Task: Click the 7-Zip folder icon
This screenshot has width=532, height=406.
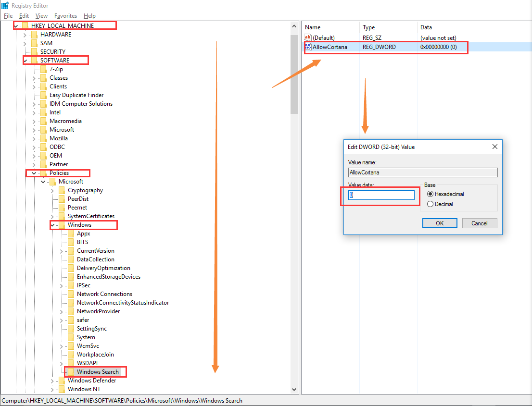Action: coord(43,69)
